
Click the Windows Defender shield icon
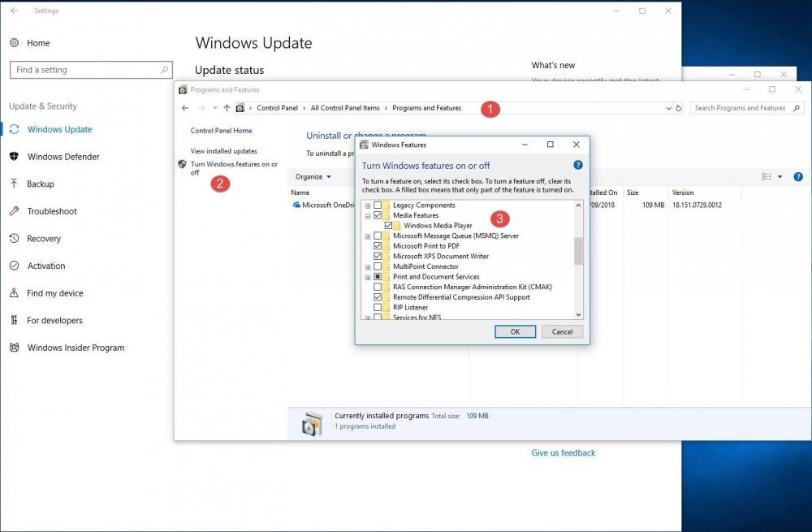pyautogui.click(x=15, y=157)
